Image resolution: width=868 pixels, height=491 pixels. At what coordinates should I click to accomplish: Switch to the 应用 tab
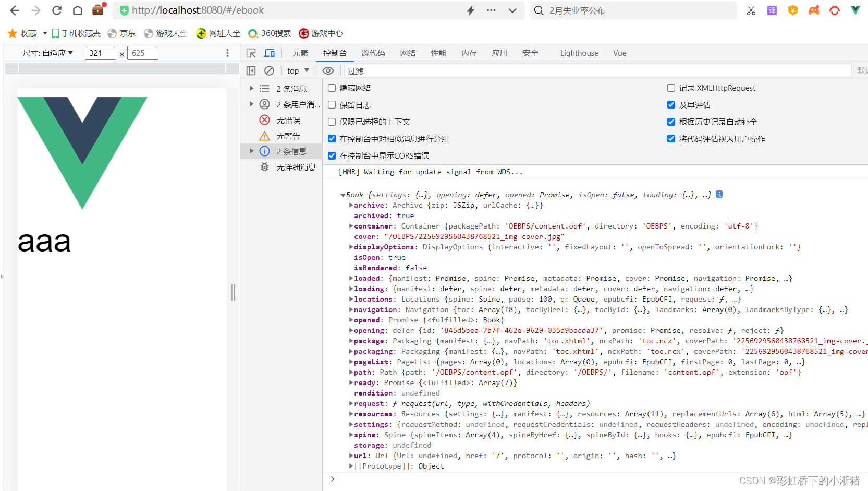click(499, 53)
